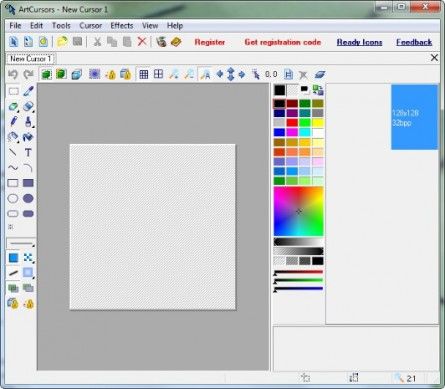Click the Register link
Image resolution: width=445 pixels, height=389 pixels.
click(x=210, y=42)
